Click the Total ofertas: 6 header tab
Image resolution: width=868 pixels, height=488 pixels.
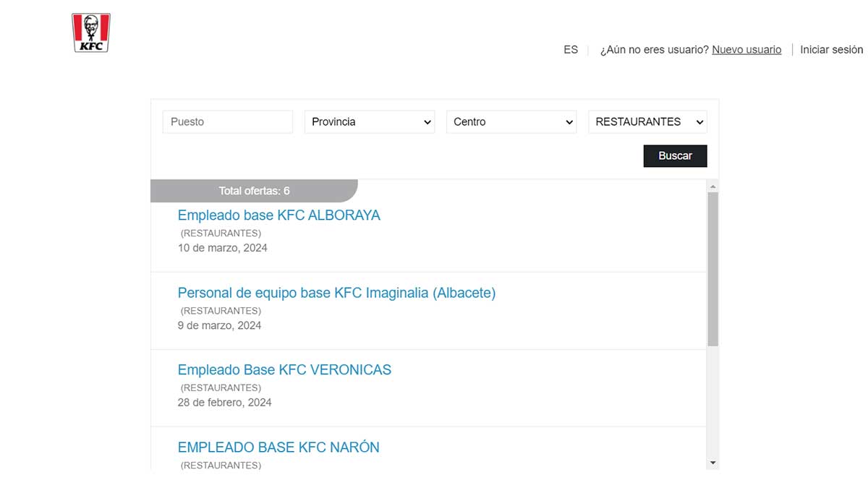[x=254, y=191]
